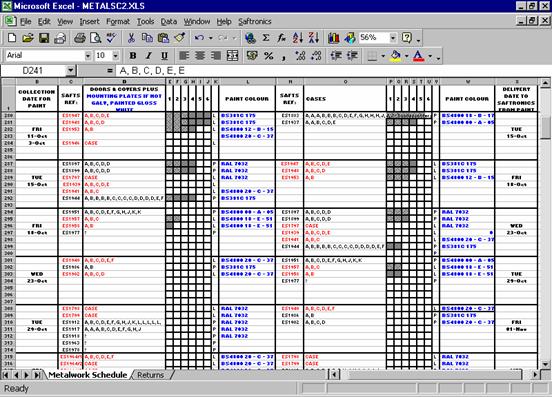Viewport: 552px width, 397px height.
Task: Launch the Chart Wizard icon
Action: click(333, 38)
